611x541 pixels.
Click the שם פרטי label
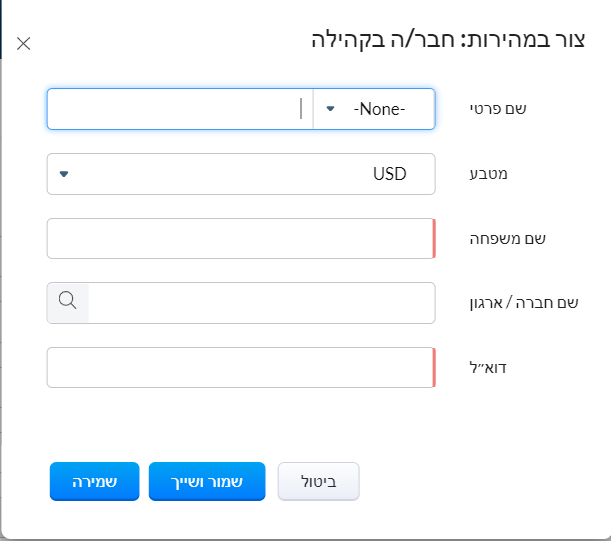[498, 109]
